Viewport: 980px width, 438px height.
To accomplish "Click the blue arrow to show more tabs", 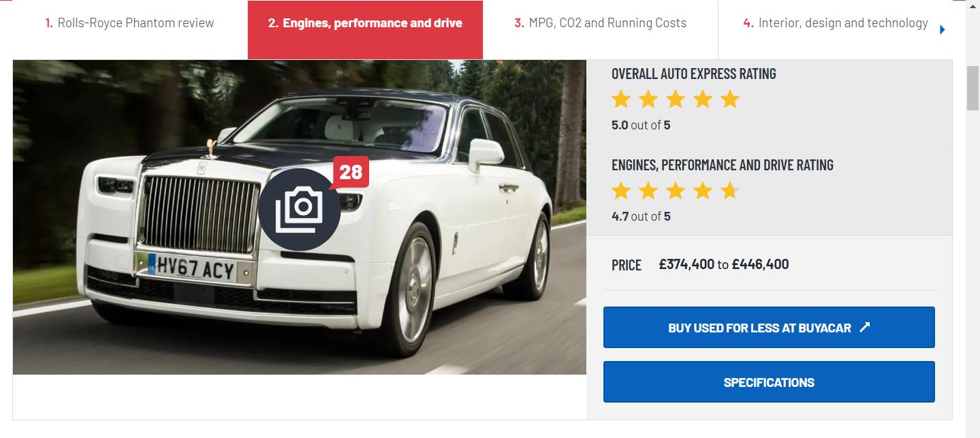I will click(943, 29).
